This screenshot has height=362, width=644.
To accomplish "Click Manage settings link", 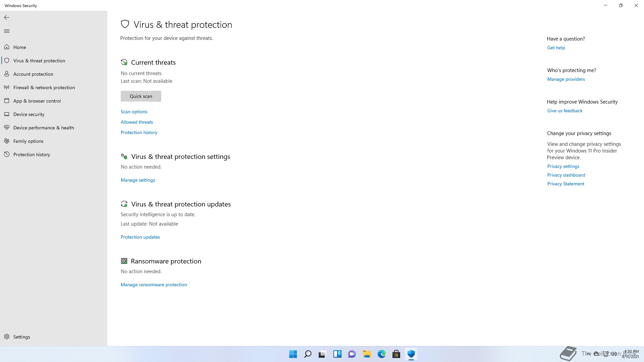I will tap(138, 180).
